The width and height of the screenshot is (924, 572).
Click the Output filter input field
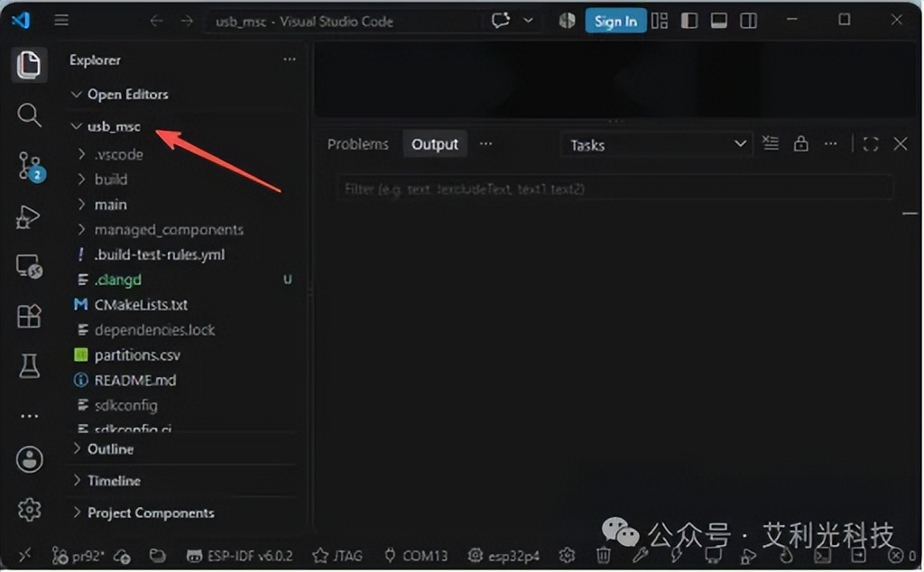614,189
